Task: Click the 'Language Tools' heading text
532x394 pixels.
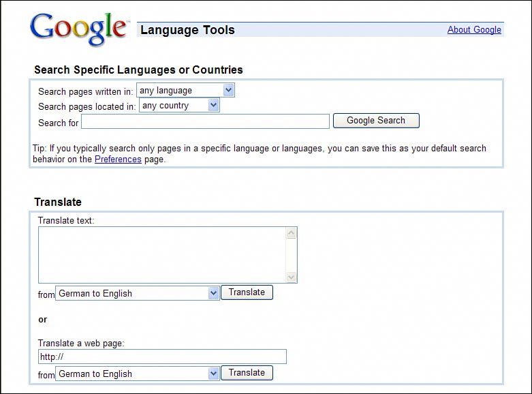Action: pyautogui.click(x=187, y=30)
